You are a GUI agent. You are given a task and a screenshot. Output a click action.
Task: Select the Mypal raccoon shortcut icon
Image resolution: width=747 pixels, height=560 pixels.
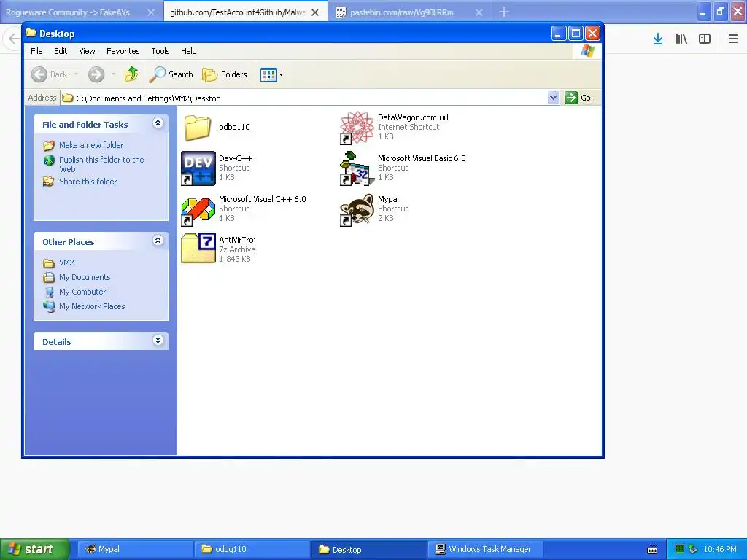(x=356, y=209)
